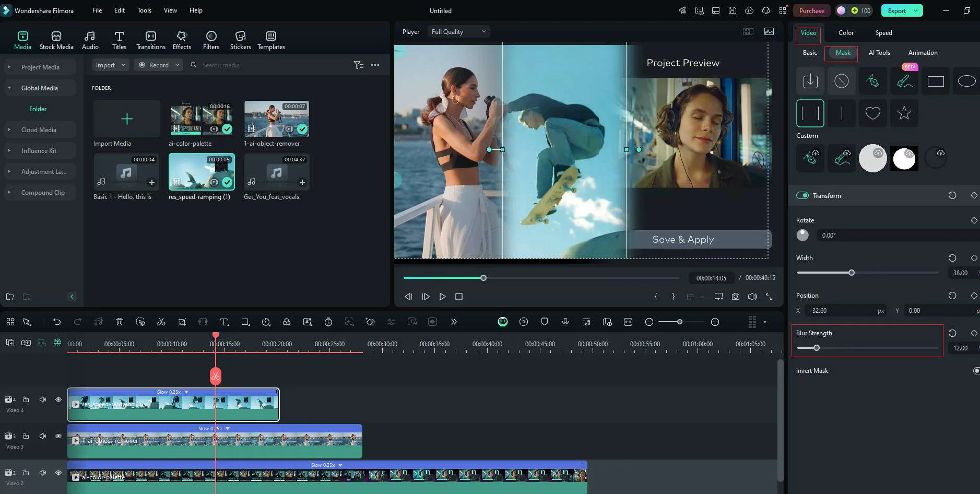Screen dimensions: 980x494
Task: Click the crop tool in timeline toolbar
Action: click(x=182, y=322)
